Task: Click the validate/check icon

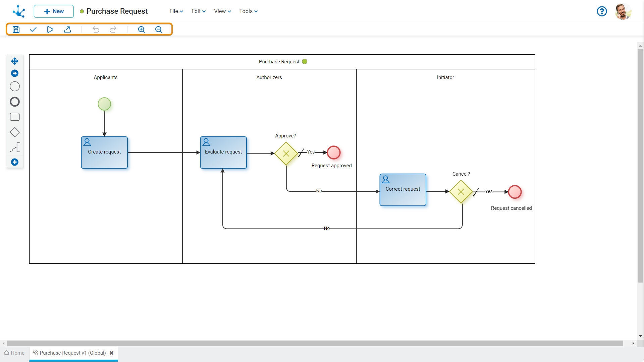Action: point(33,29)
